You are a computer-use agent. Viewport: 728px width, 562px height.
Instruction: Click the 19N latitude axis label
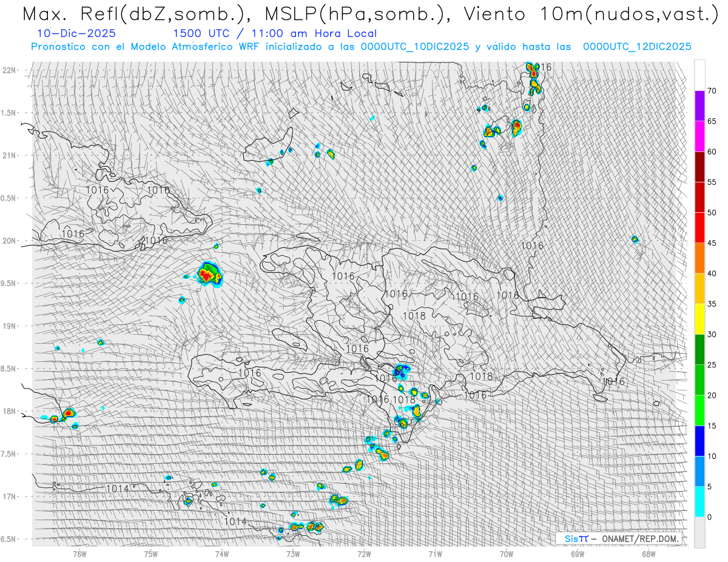[x=10, y=326]
